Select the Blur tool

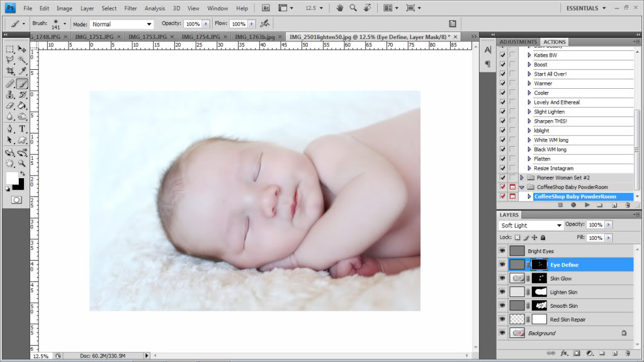10,116
